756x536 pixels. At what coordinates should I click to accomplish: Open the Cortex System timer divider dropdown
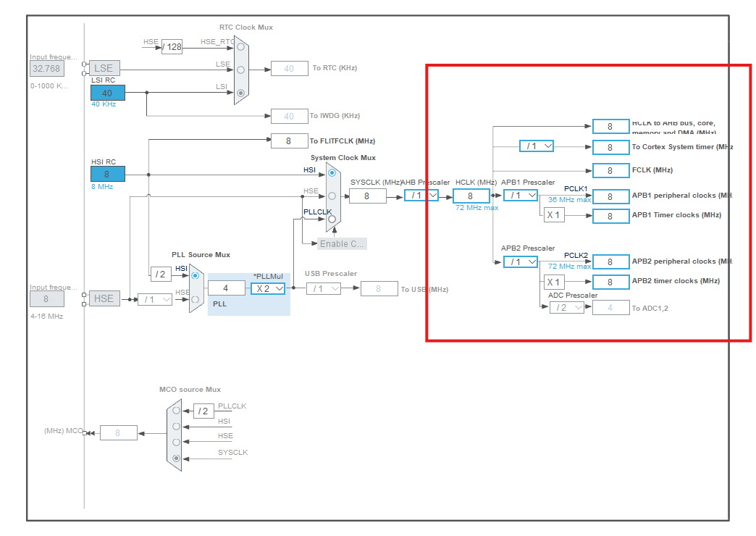point(537,146)
